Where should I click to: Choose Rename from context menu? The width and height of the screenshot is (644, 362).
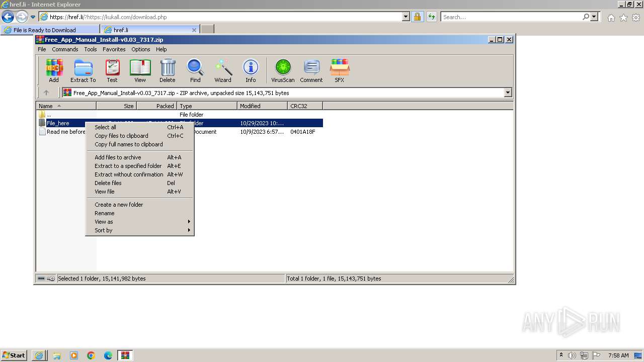click(140, 213)
